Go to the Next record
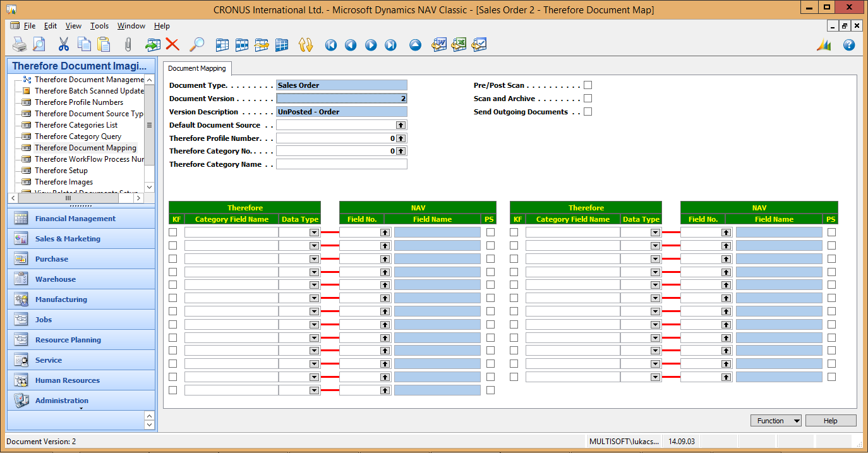The width and height of the screenshot is (868, 453). (371, 45)
